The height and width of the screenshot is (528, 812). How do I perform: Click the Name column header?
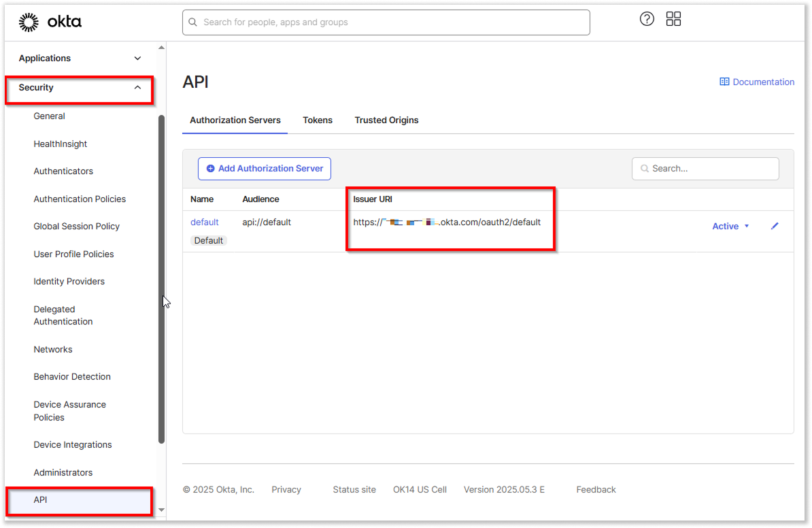[202, 199]
